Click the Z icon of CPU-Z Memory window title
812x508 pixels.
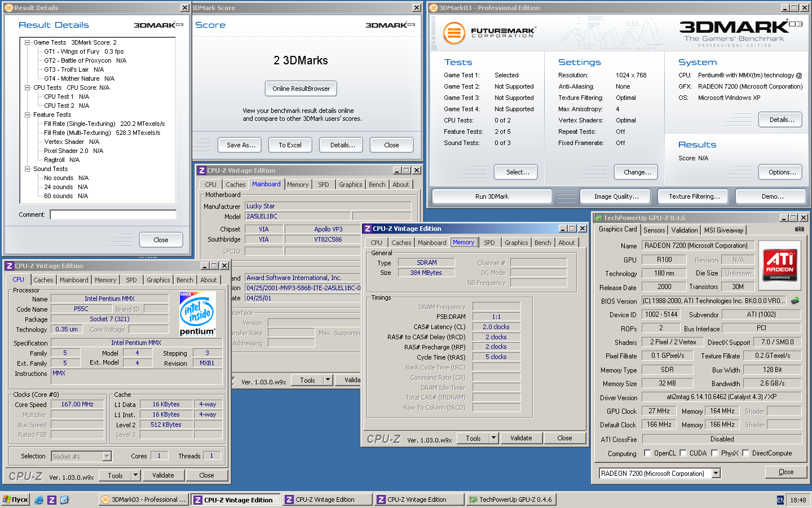pos(368,229)
